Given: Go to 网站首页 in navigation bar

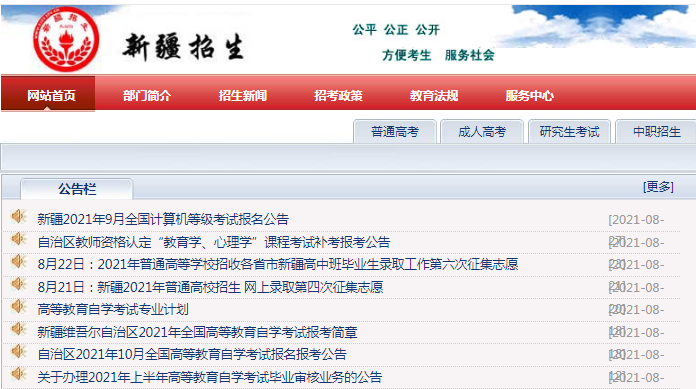Looking at the screenshot, I should pyautogui.click(x=51, y=95).
